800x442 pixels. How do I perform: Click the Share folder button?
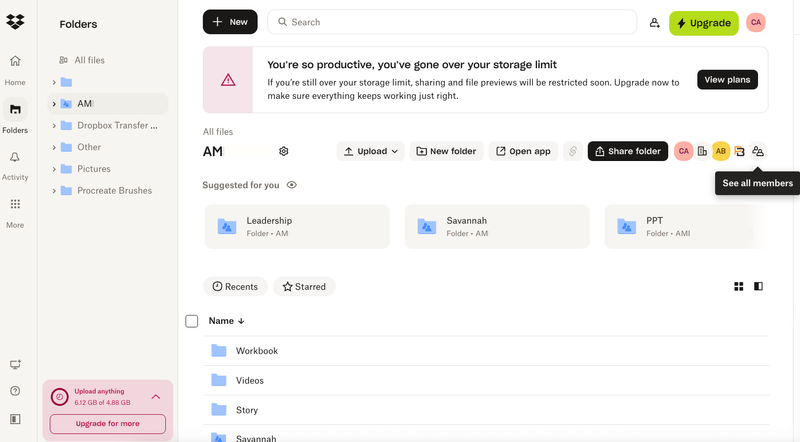[628, 151]
